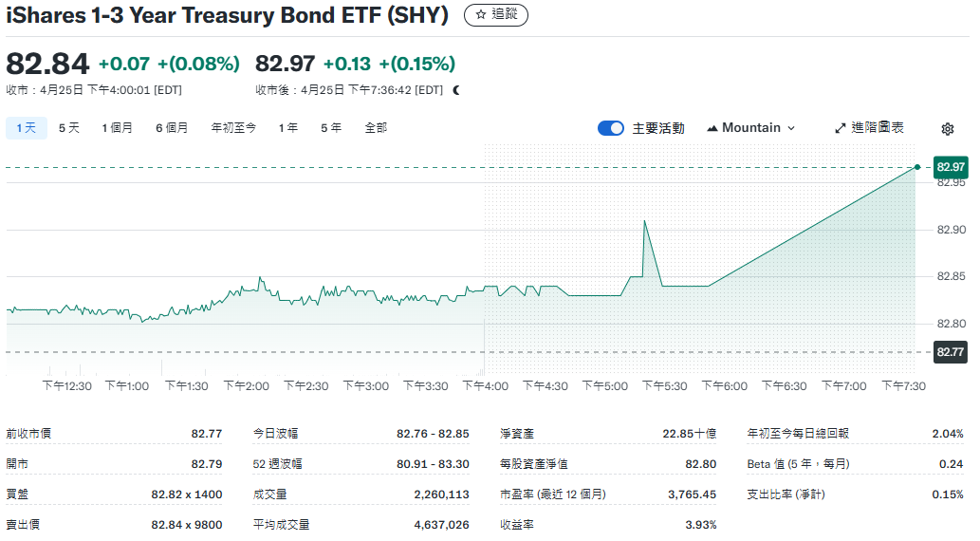Click the Beta 值 value 0.24
Screen dimensions: 980x541
click(952, 464)
